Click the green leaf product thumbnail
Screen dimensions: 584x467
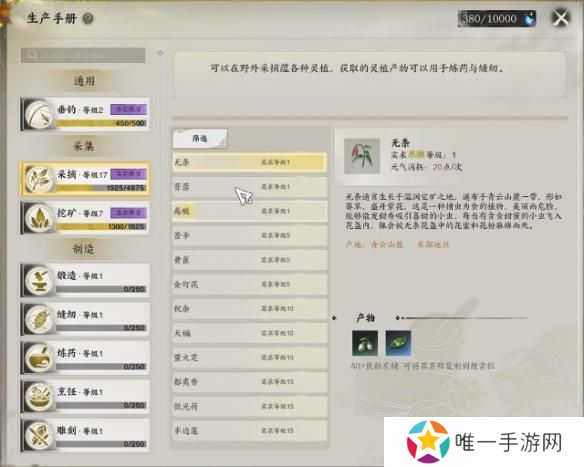click(398, 343)
